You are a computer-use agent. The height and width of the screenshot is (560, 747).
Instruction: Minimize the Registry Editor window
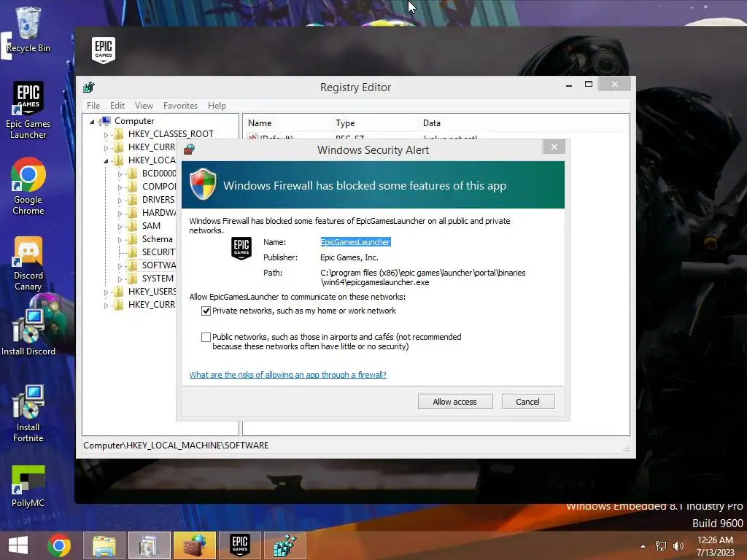tap(569, 85)
